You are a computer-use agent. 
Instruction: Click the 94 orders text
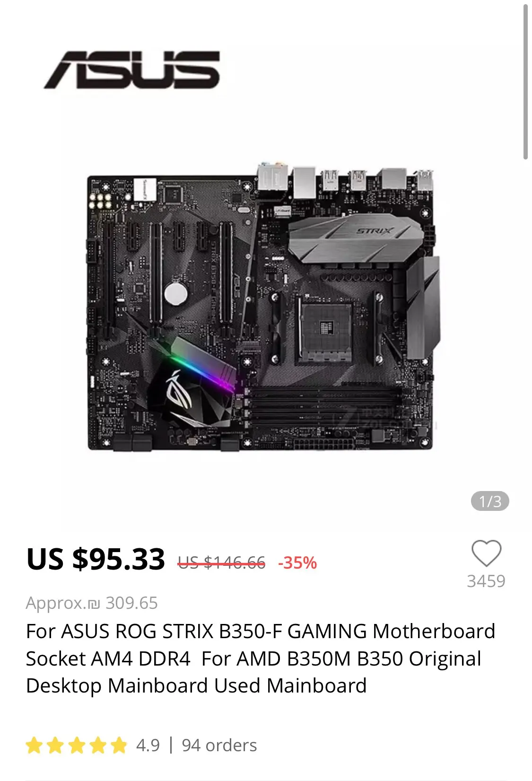click(x=219, y=746)
